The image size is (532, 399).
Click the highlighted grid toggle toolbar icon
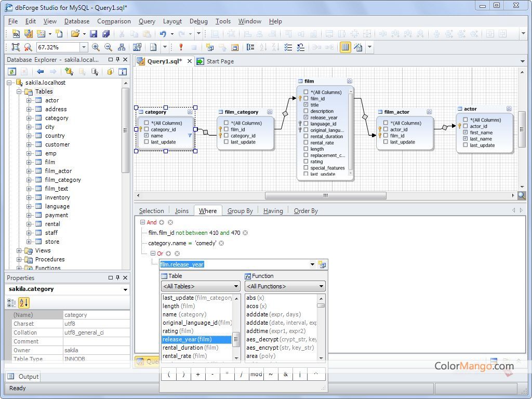(x=345, y=47)
